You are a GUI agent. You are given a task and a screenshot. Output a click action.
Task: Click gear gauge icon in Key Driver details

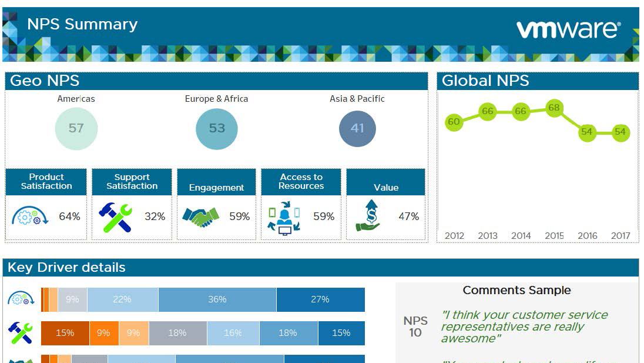(21, 299)
